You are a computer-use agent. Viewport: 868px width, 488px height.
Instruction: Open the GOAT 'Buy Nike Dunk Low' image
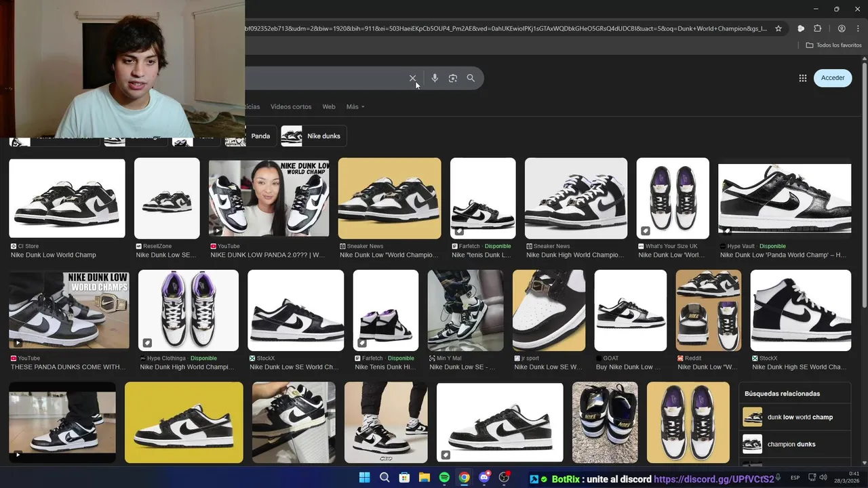click(x=631, y=310)
